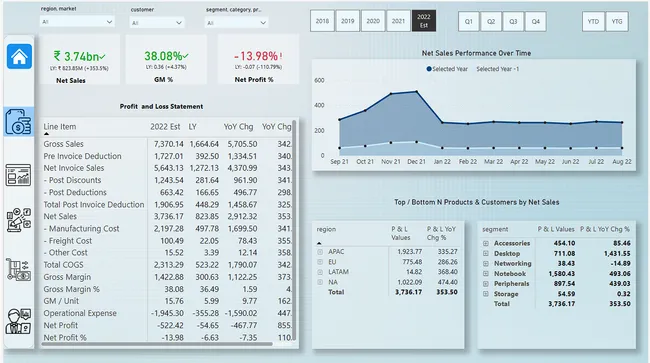650x363 pixels.
Task: Select the 2018 year button
Action: 322,21
